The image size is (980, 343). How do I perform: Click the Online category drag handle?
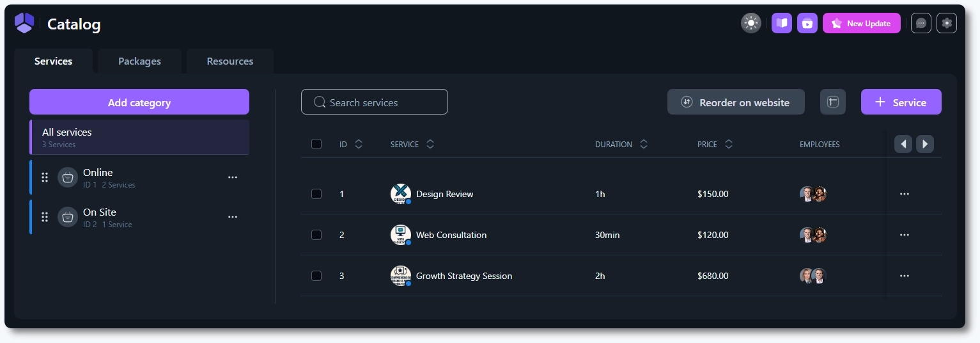pos(45,177)
